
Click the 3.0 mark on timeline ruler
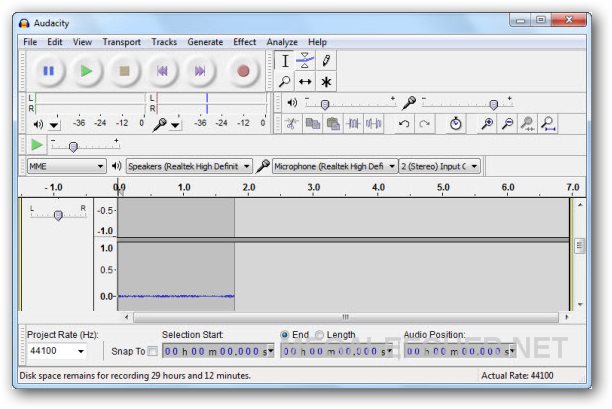pyautogui.click(x=313, y=187)
